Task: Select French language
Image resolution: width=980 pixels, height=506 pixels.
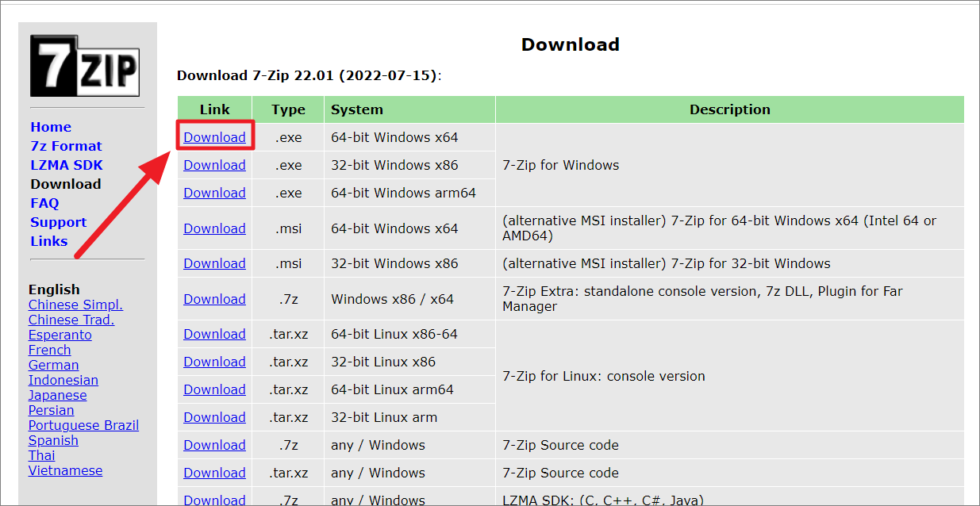Action: tap(49, 350)
